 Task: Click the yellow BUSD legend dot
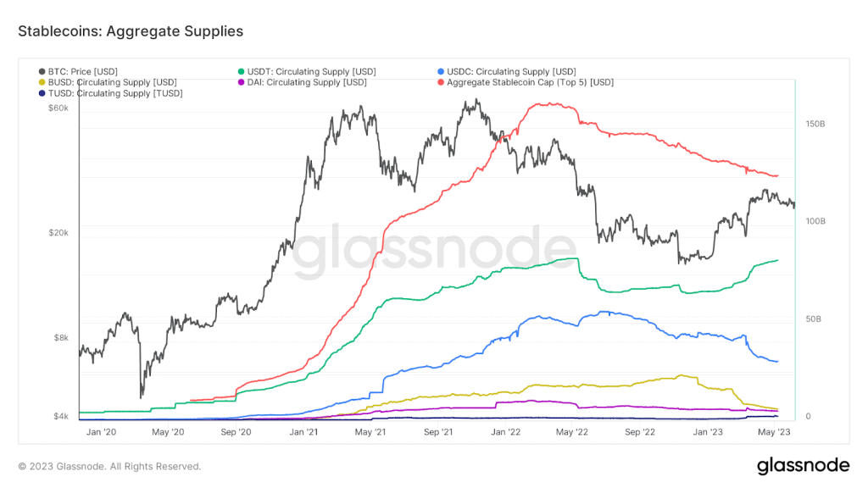tap(42, 82)
